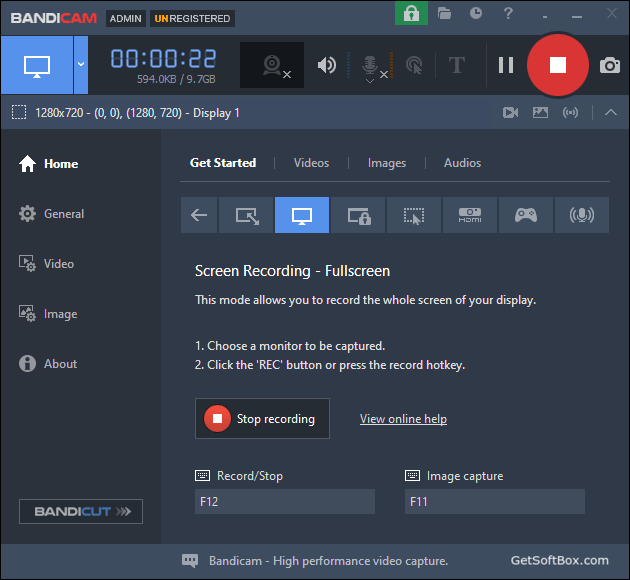Click the green lock icon
This screenshot has width=630, height=580.
tap(411, 13)
